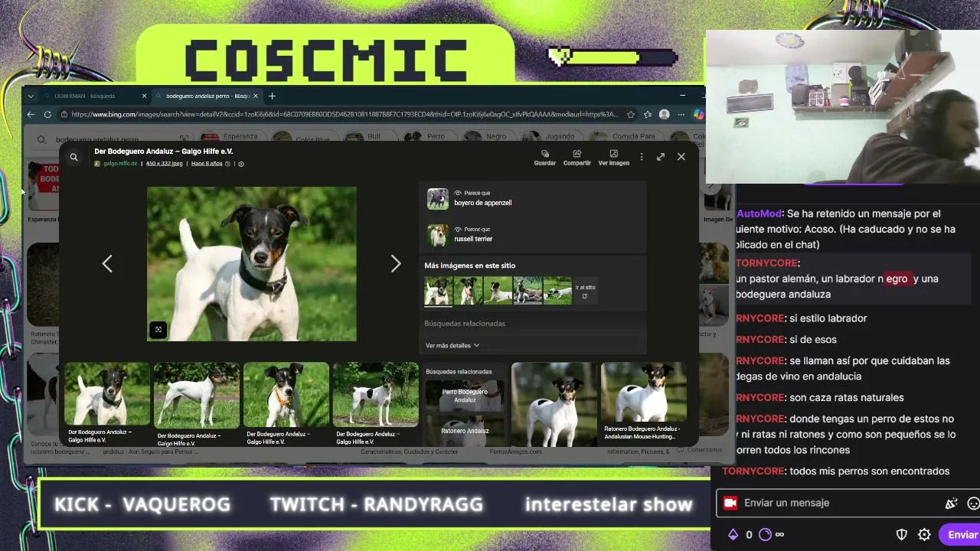The width and height of the screenshot is (980, 551).
Task: Show the previous image
Action: (x=107, y=264)
